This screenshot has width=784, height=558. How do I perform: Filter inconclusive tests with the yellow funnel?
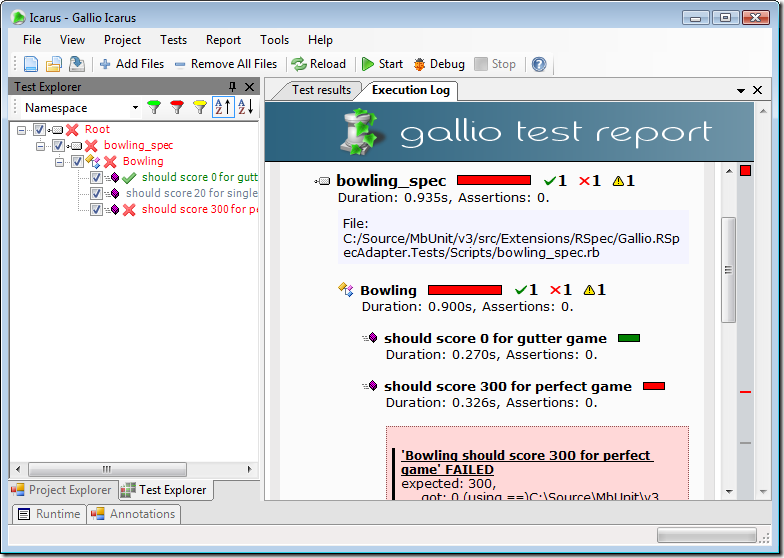200,107
